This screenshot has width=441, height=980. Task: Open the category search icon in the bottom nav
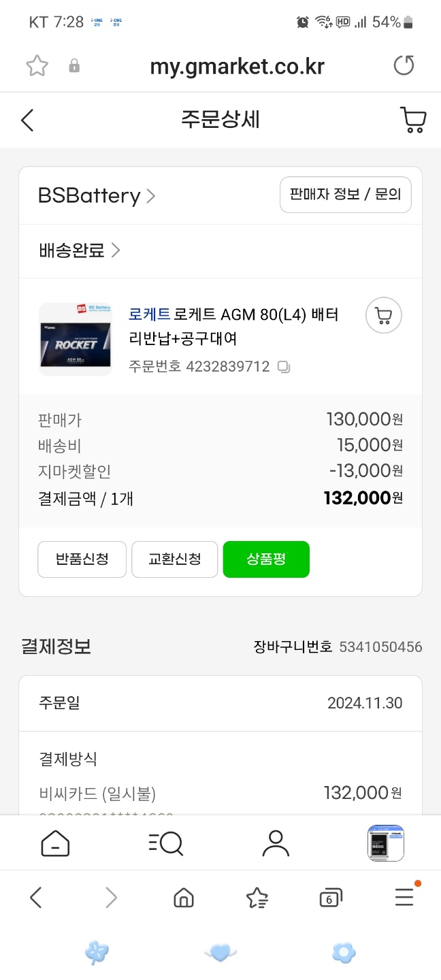(x=165, y=843)
